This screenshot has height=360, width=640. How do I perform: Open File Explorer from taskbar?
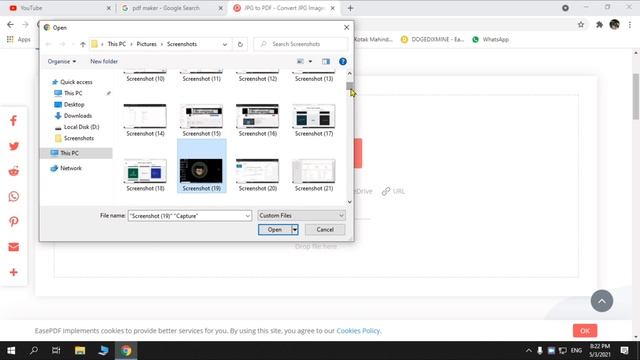click(x=80, y=350)
